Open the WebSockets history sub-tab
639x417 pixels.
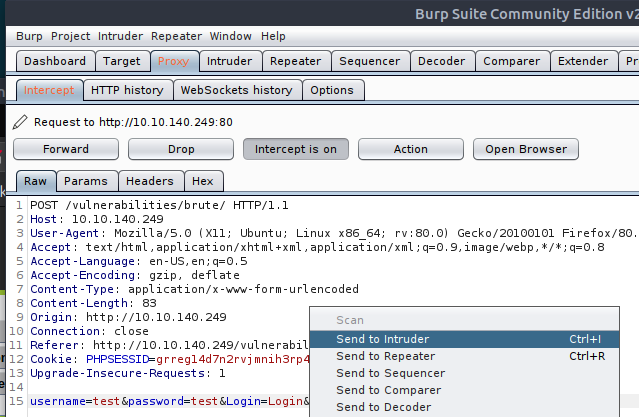pyautogui.click(x=236, y=90)
